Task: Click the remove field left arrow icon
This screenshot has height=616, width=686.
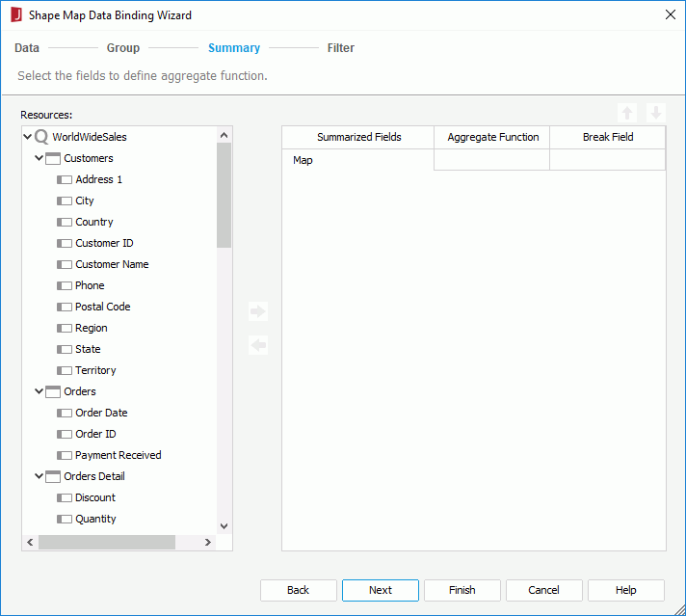Action: coord(258,345)
